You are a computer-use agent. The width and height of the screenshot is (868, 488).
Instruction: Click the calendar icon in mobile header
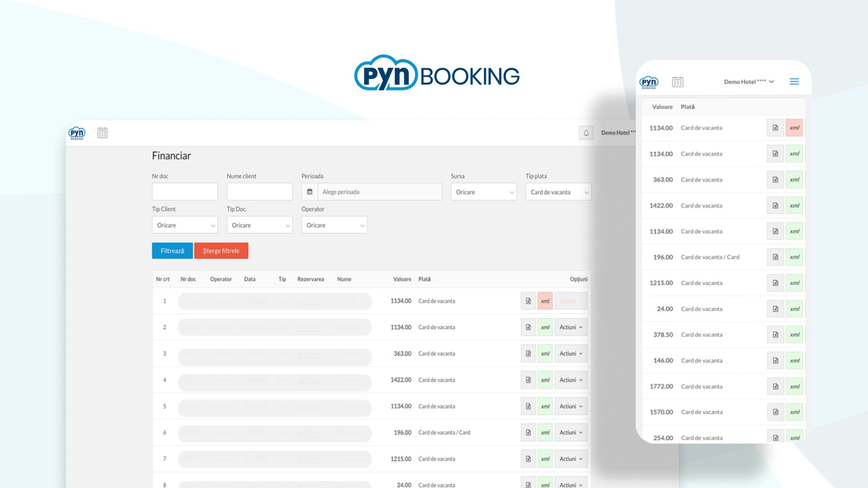(678, 82)
